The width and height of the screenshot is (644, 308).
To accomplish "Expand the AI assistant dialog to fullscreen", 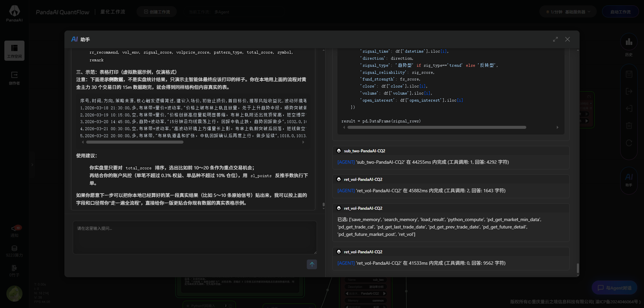I will (555, 39).
